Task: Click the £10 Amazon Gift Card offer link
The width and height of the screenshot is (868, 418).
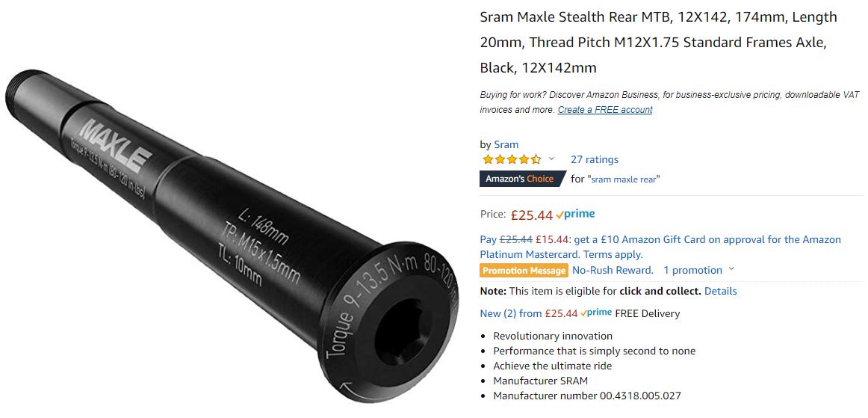Action: pyautogui.click(x=707, y=239)
